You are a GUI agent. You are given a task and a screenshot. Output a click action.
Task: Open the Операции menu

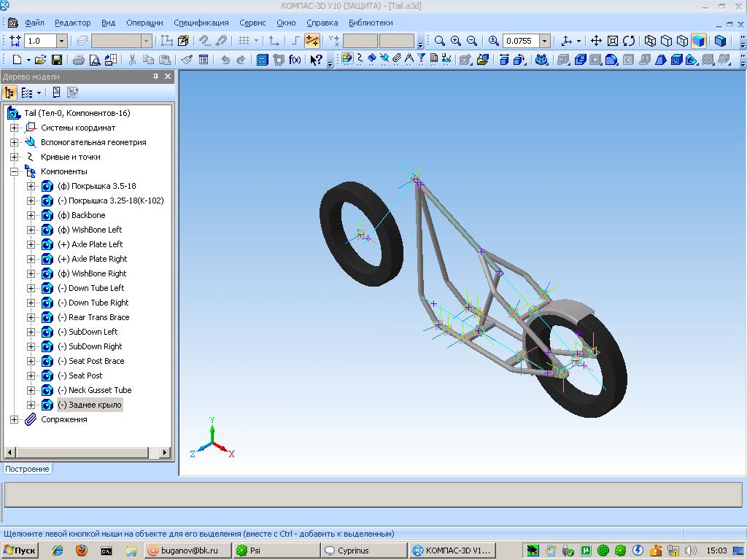[x=144, y=23]
